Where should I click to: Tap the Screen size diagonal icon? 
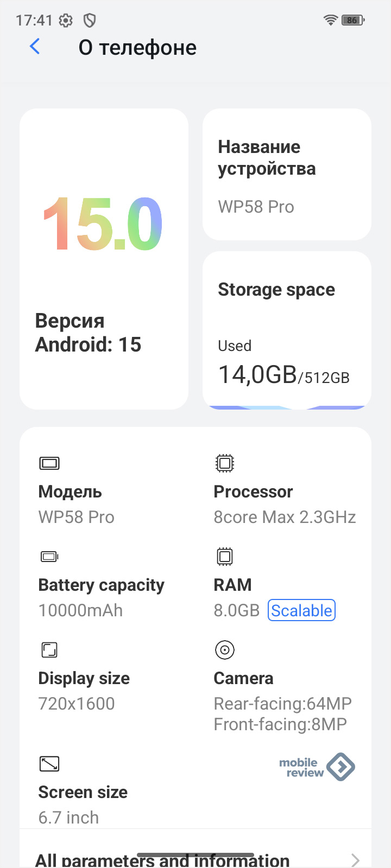pyautogui.click(x=49, y=764)
